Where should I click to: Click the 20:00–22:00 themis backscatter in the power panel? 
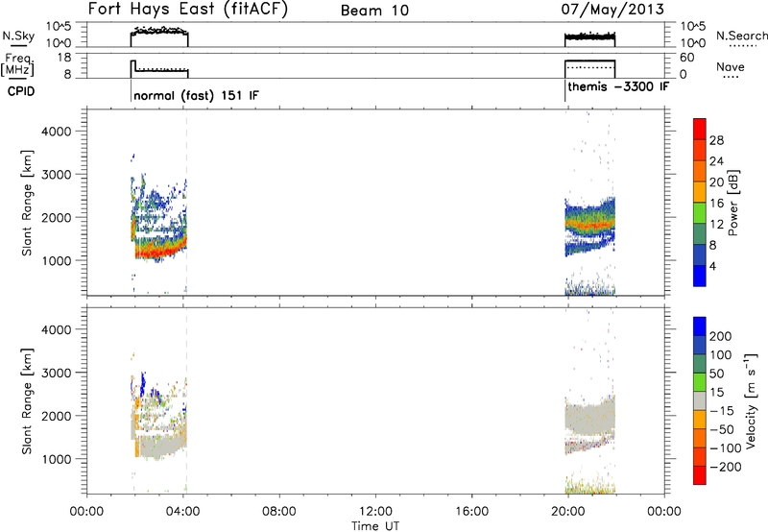tap(589, 226)
